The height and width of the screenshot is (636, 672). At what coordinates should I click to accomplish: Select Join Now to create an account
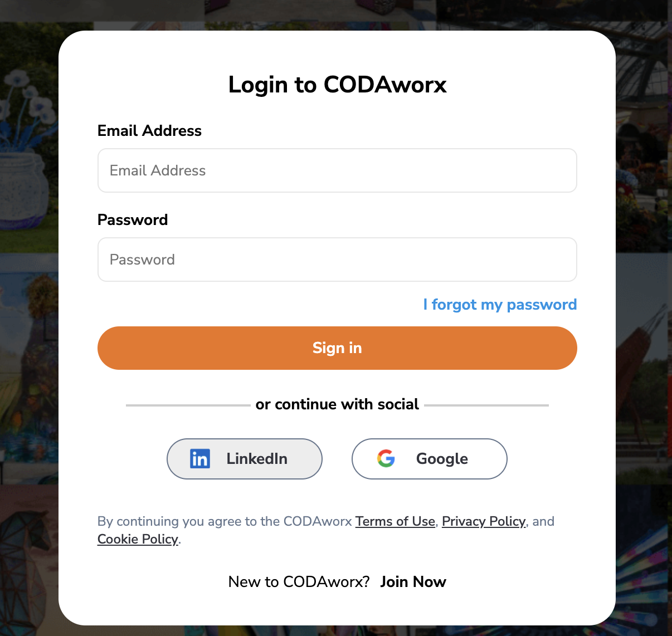(413, 582)
